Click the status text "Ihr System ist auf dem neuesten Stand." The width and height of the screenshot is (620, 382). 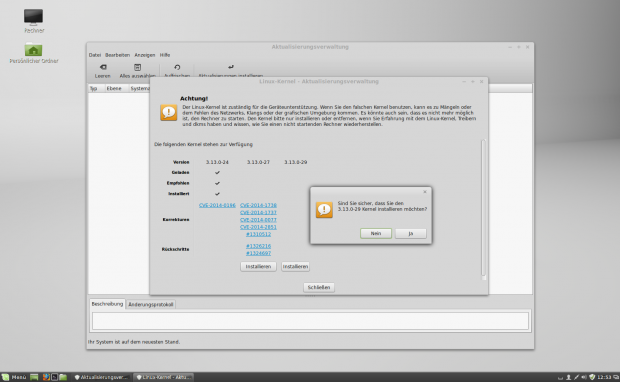coord(134,342)
